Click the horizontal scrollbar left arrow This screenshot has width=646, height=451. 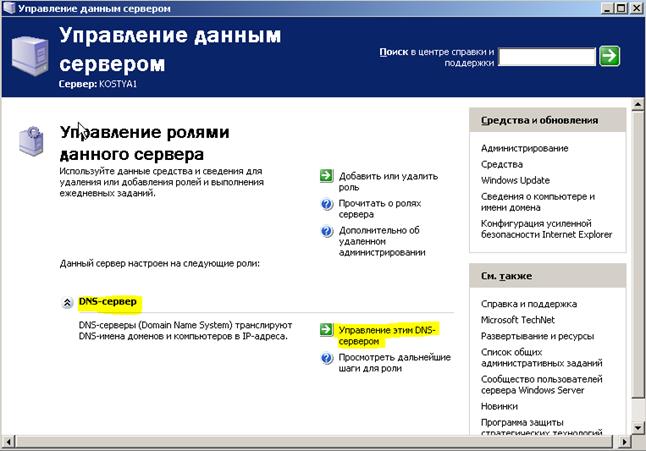8,442
